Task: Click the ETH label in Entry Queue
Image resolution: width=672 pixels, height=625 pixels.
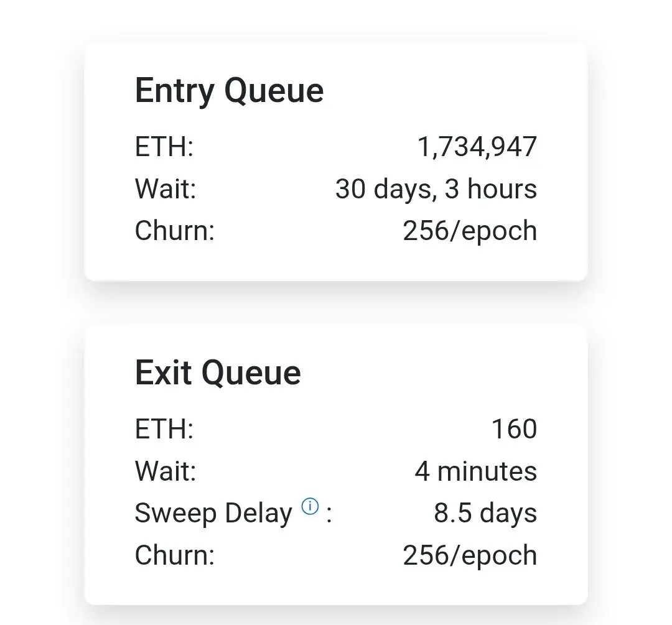Action: tap(164, 147)
